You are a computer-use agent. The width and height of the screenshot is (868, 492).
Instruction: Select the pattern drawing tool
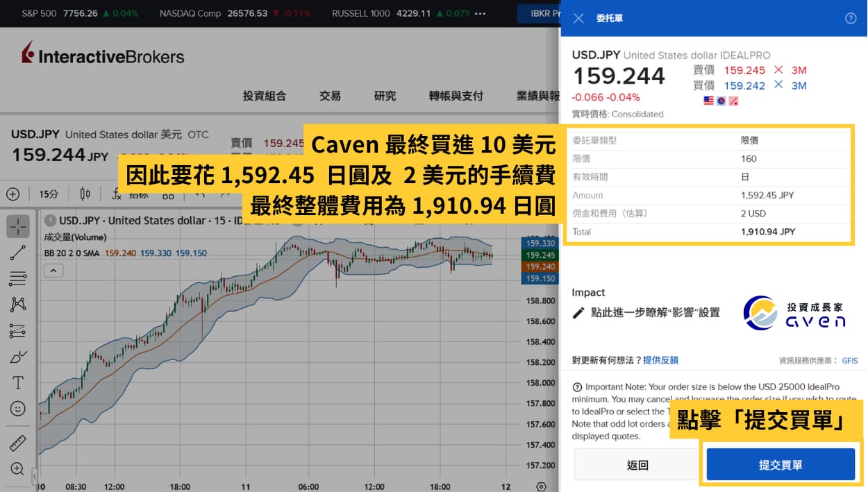18,305
